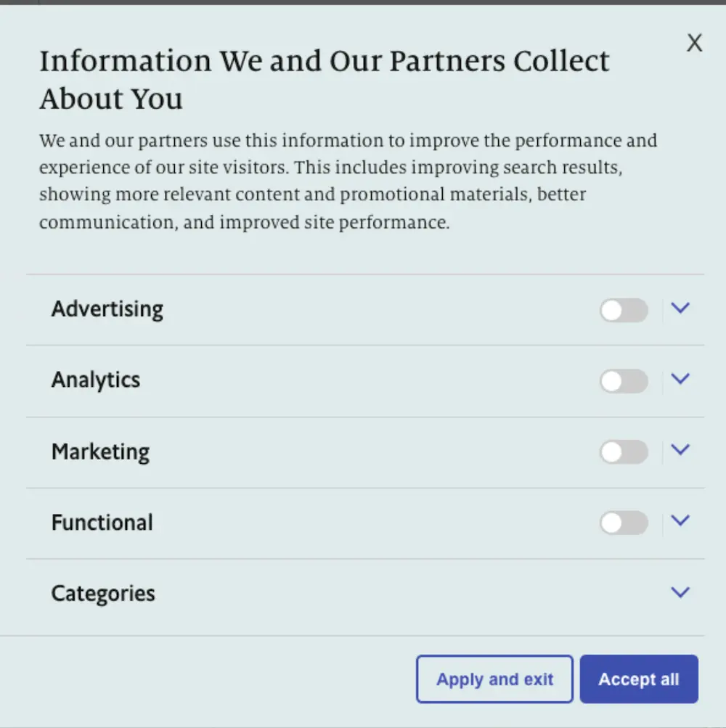Image resolution: width=726 pixels, height=728 pixels.
Task: Close the privacy preferences dialog with X
Action: pyautogui.click(x=695, y=44)
